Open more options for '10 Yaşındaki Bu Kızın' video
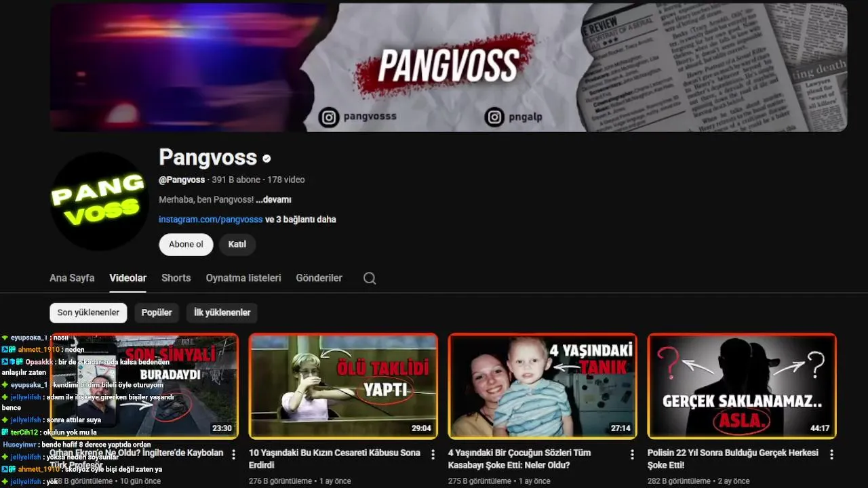The width and height of the screenshot is (868, 488). 433,454
